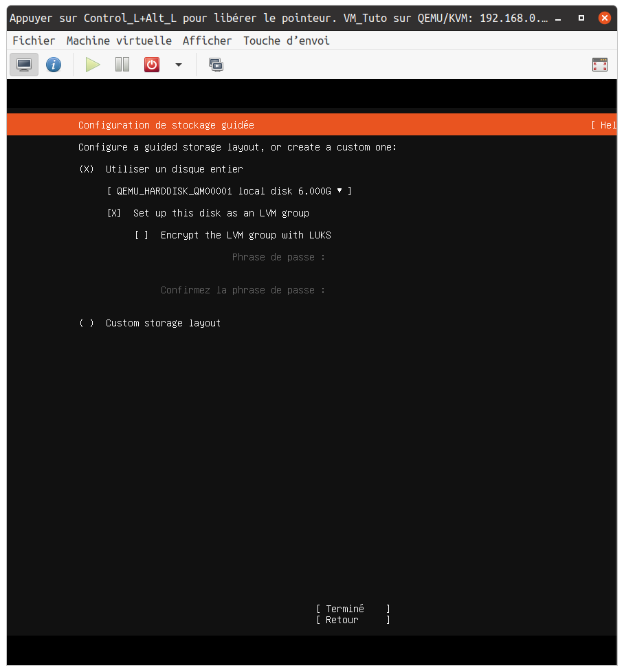Viewport: 624px width, 672px height.
Task: Toggle 'Set up this disk as LVM group'
Action: coord(114,213)
